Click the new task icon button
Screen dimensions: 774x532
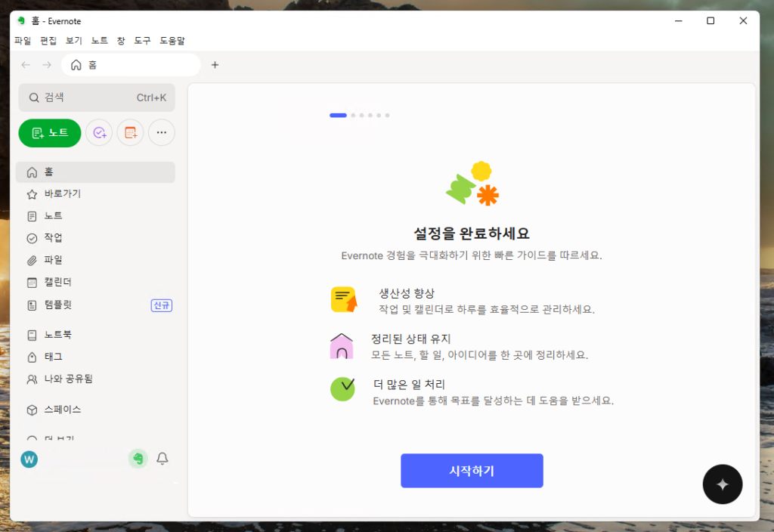[x=99, y=133]
